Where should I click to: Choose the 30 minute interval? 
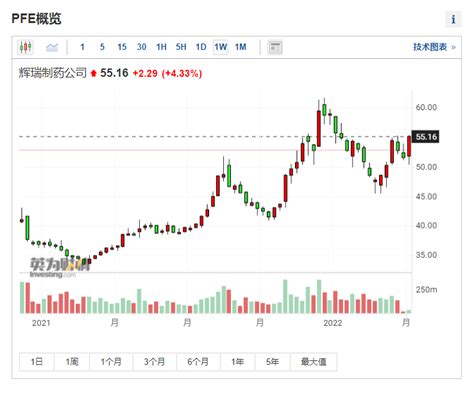click(x=142, y=47)
